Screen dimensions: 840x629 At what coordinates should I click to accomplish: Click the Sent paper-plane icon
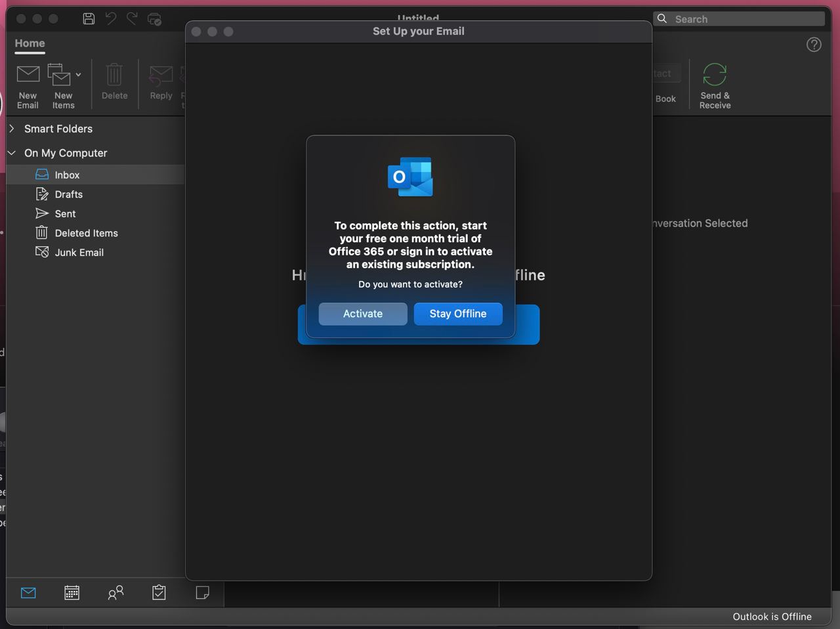coord(42,213)
